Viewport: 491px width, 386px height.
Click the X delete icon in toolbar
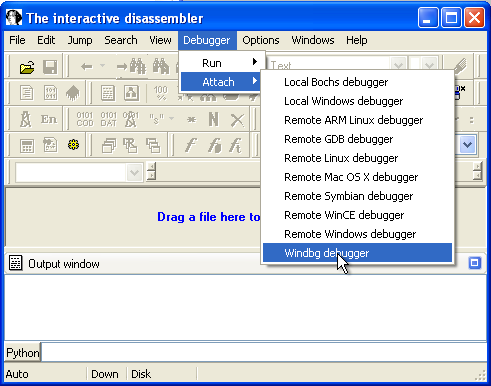pos(237,120)
